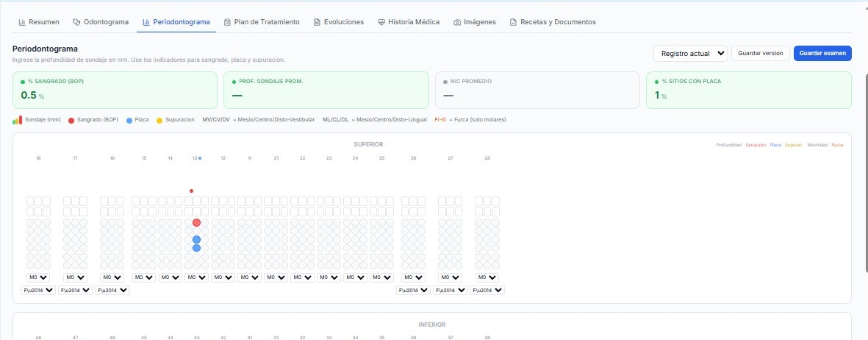Open the Evoluciones tab

pyautogui.click(x=339, y=22)
